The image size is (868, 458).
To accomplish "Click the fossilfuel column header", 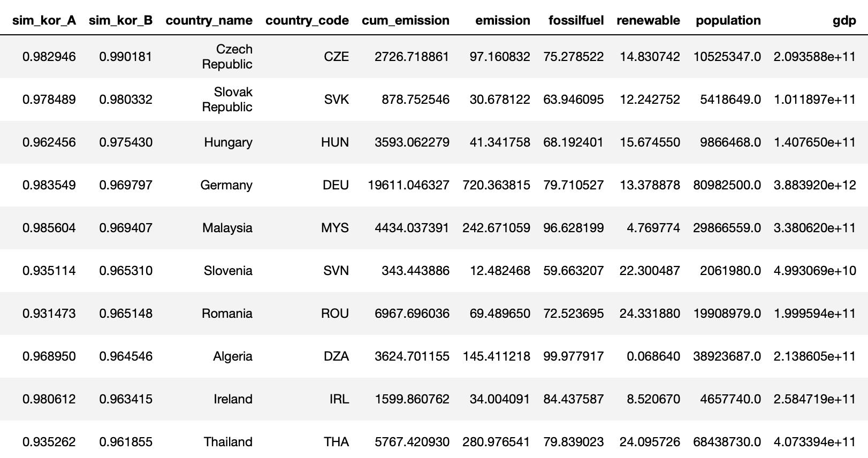I will click(x=576, y=20).
